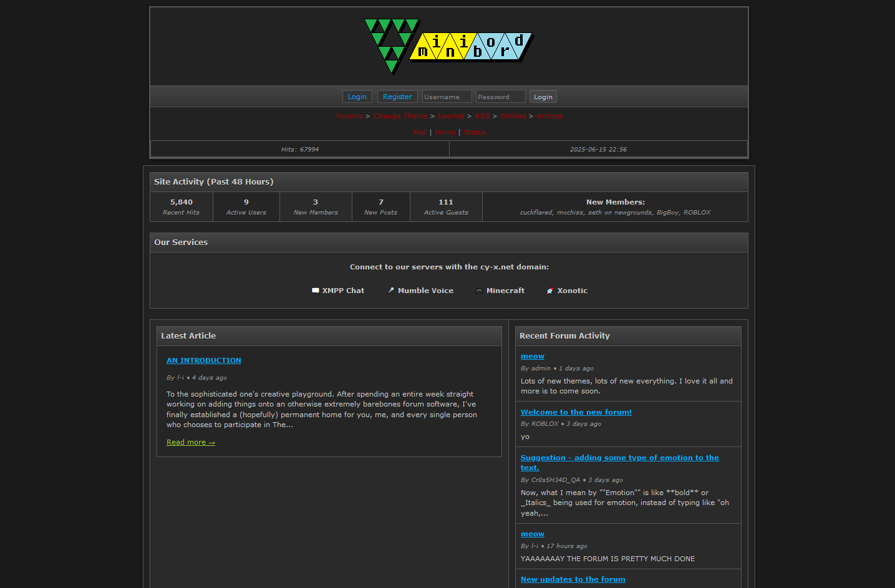895x588 pixels.
Task: Click the miniboard logo banner
Action: coord(448,46)
